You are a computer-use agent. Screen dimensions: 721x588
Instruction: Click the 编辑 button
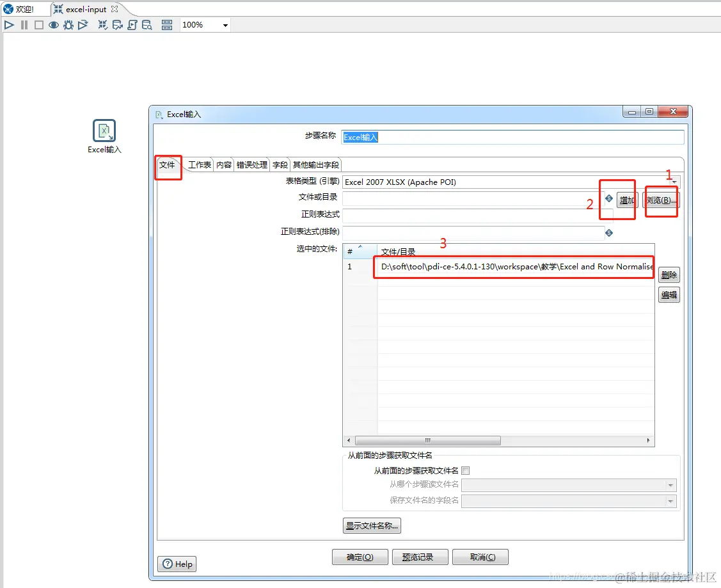coord(669,295)
